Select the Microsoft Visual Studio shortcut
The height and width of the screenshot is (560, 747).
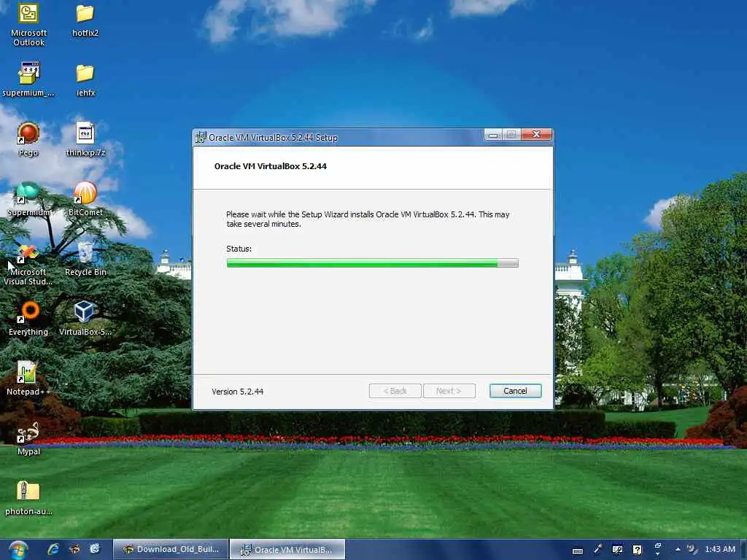[x=28, y=264]
